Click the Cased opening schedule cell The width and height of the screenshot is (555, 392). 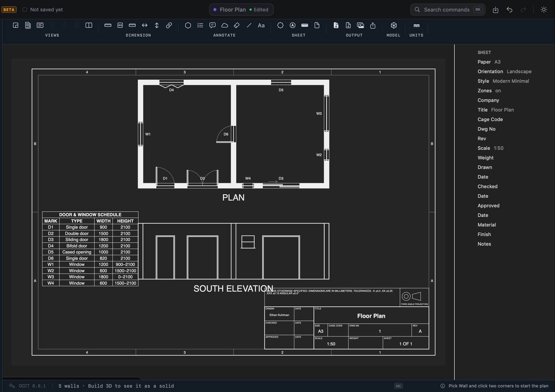[77, 252]
